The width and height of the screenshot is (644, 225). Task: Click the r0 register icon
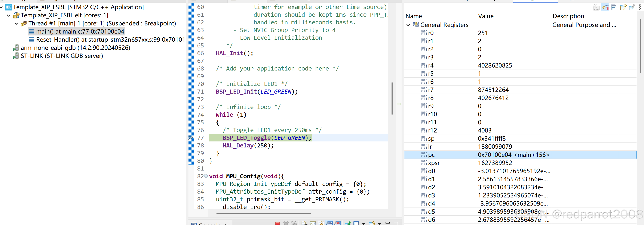pyautogui.click(x=424, y=33)
